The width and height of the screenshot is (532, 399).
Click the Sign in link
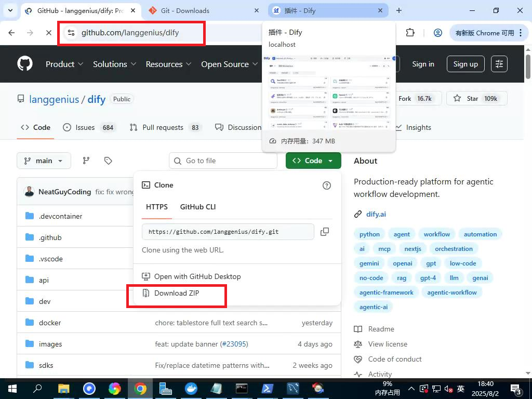(423, 64)
